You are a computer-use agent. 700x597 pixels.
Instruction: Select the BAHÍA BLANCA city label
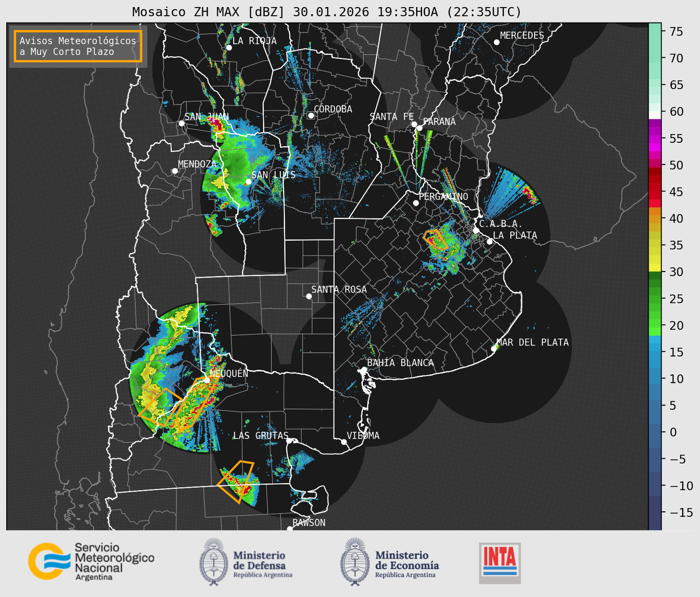[400, 362]
